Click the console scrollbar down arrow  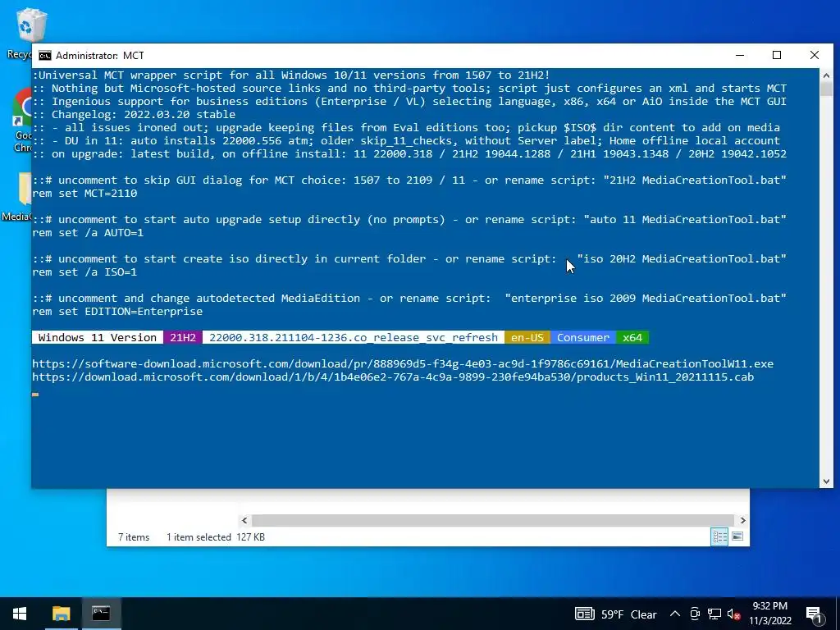coord(826,482)
